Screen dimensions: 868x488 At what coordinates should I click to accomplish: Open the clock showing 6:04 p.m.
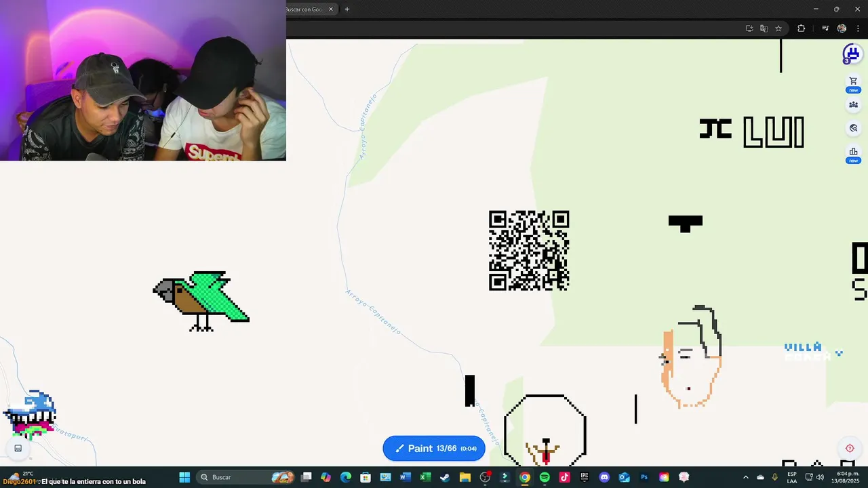pyautogui.click(x=846, y=477)
